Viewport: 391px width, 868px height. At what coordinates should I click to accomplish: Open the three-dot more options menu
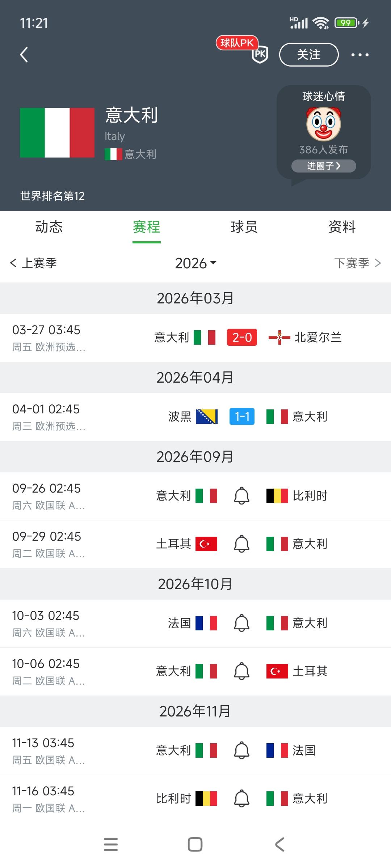(360, 55)
